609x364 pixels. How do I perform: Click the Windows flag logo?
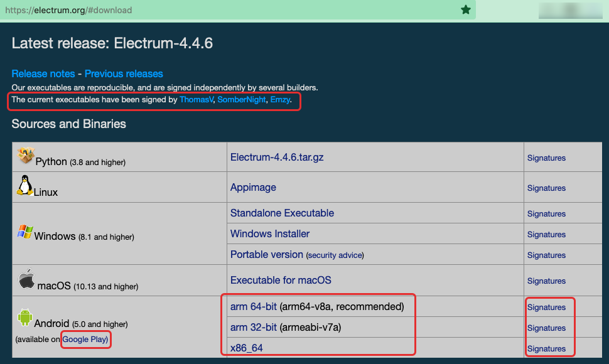click(x=25, y=232)
